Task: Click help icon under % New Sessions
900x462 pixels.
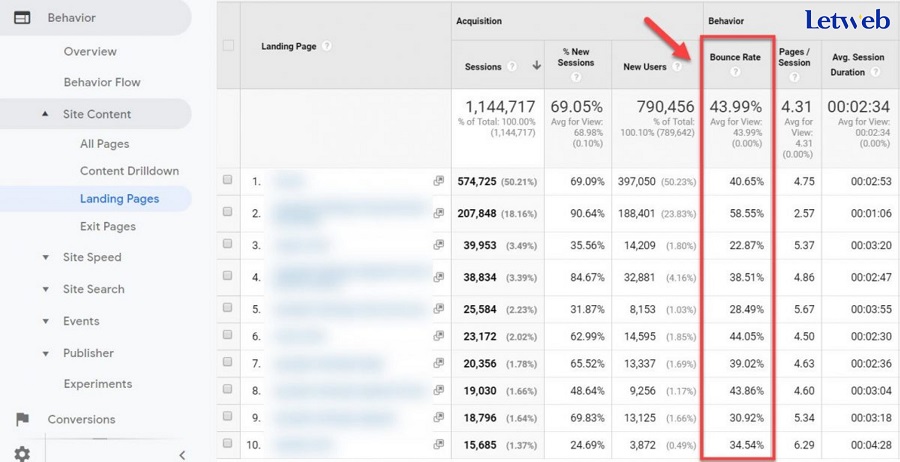Action: click(576, 77)
